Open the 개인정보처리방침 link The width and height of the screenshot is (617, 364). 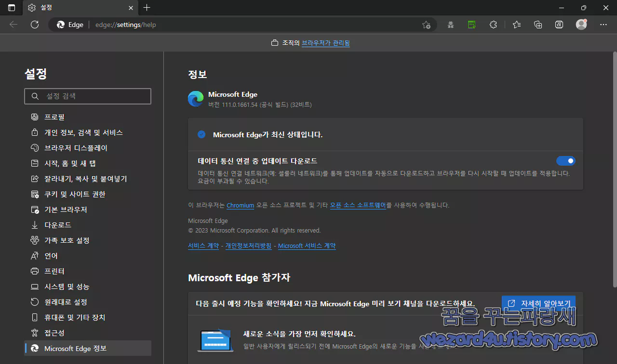[248, 246]
